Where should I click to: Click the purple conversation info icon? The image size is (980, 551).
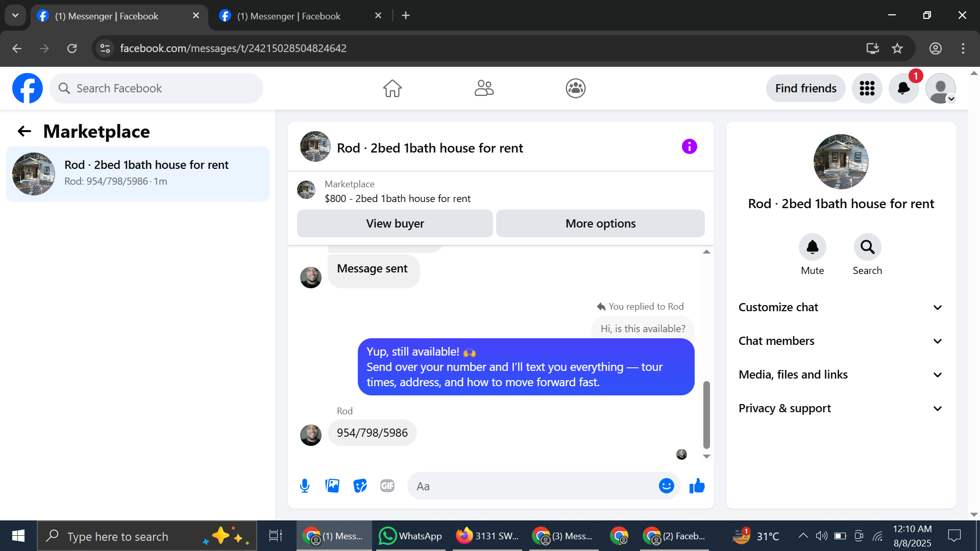click(689, 147)
